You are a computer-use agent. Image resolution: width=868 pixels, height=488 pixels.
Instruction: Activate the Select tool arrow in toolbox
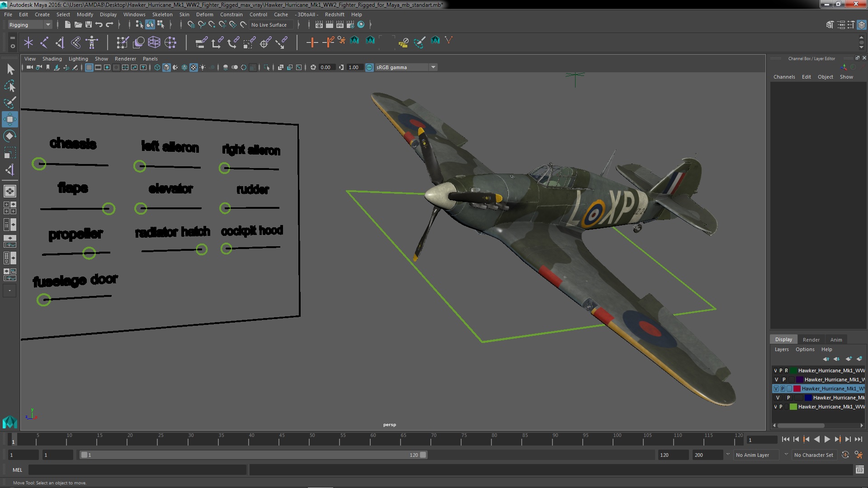pyautogui.click(x=10, y=69)
